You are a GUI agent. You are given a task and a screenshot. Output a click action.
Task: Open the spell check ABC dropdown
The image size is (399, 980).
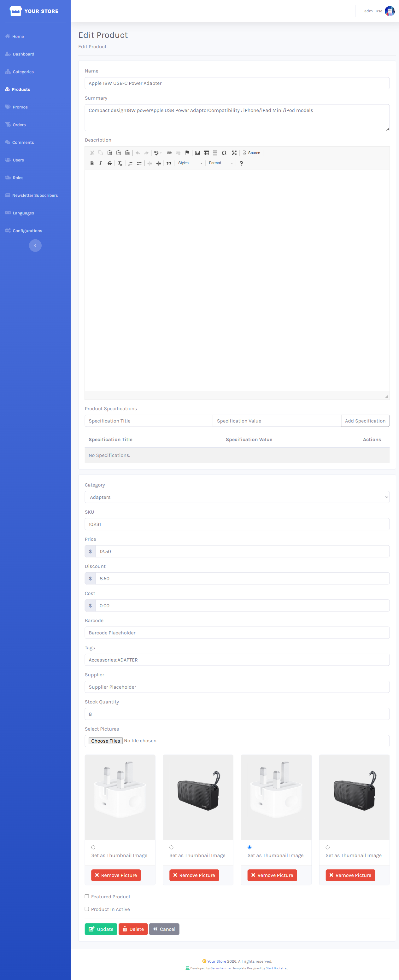(158, 153)
